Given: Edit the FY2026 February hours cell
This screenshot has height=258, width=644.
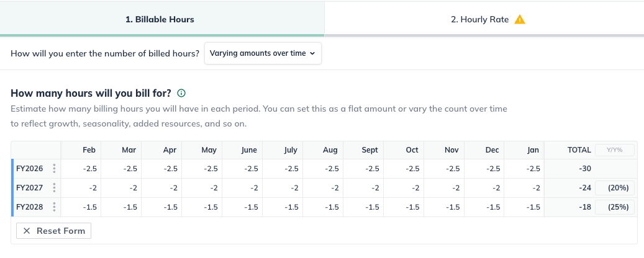Looking at the screenshot, I should (82, 169).
